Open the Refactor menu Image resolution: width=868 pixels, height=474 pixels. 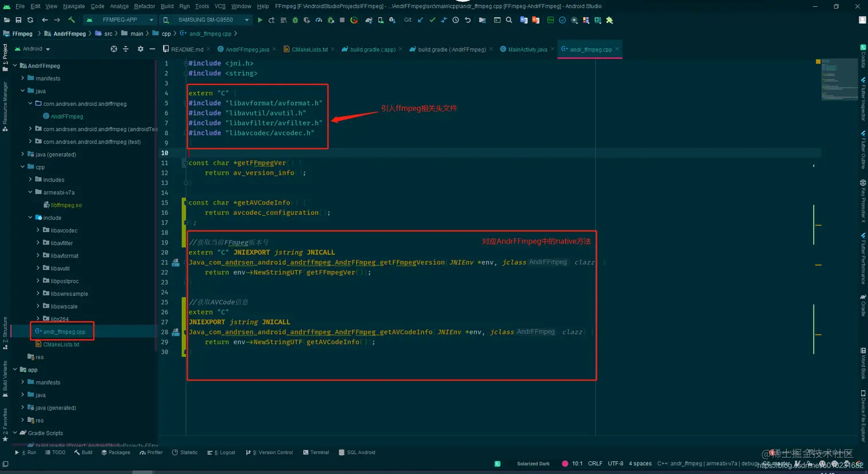(145, 6)
